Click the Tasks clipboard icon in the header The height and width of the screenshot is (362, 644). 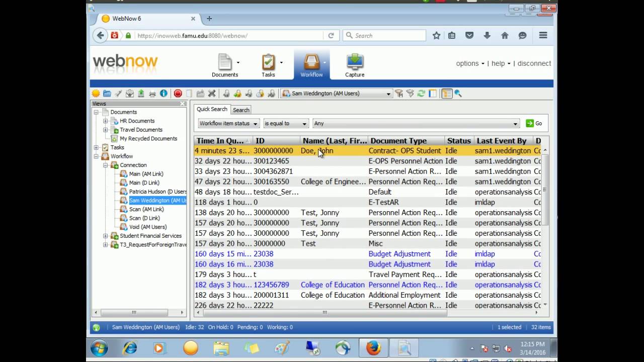click(268, 62)
